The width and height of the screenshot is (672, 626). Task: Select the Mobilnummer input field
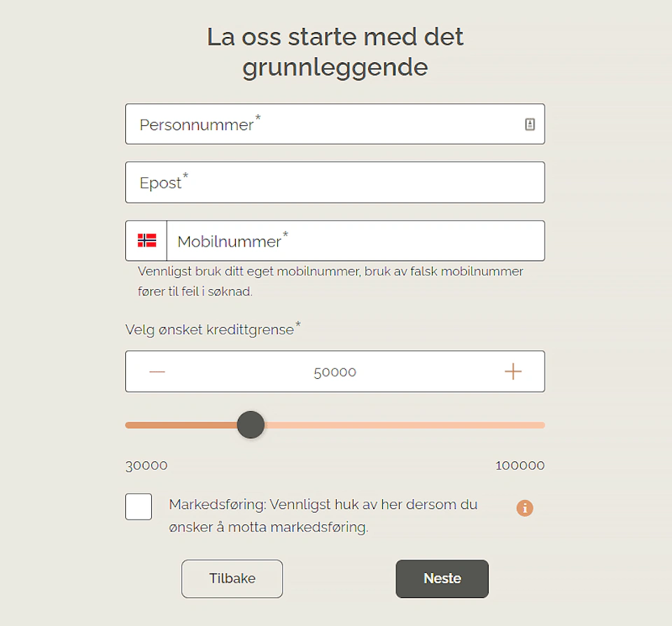point(355,242)
